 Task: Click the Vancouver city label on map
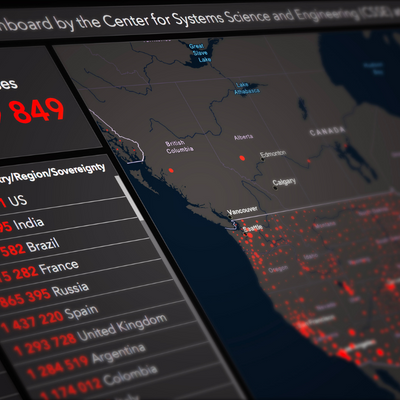click(x=242, y=210)
